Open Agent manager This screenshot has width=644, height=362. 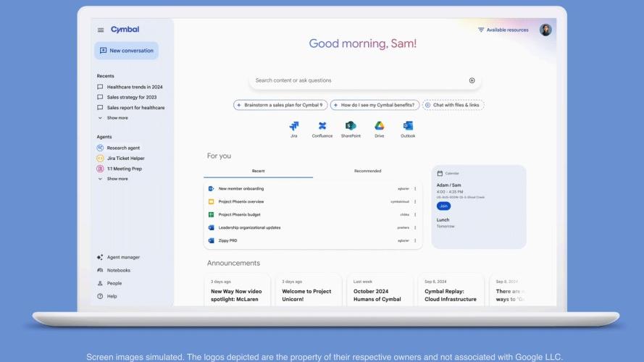118,257
